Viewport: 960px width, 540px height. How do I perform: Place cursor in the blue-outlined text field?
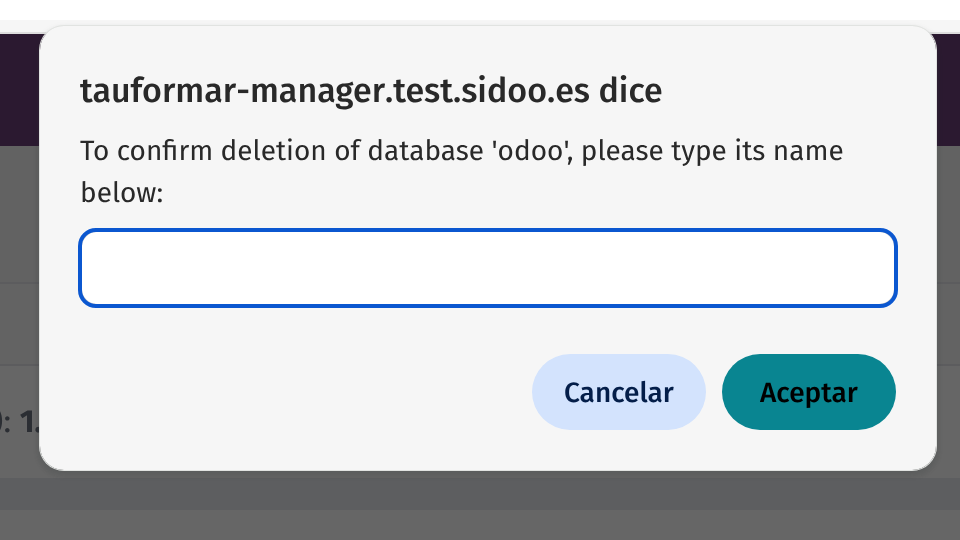click(487, 268)
